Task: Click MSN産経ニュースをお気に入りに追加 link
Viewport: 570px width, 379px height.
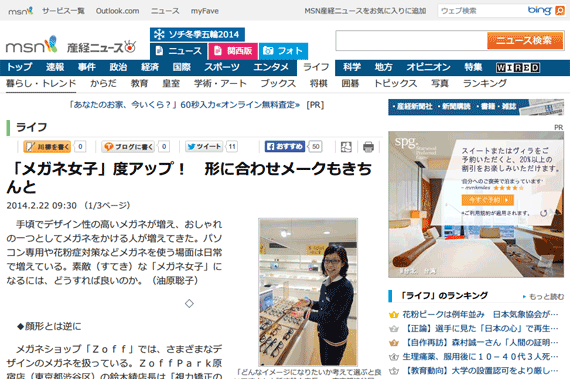Action: pos(365,11)
